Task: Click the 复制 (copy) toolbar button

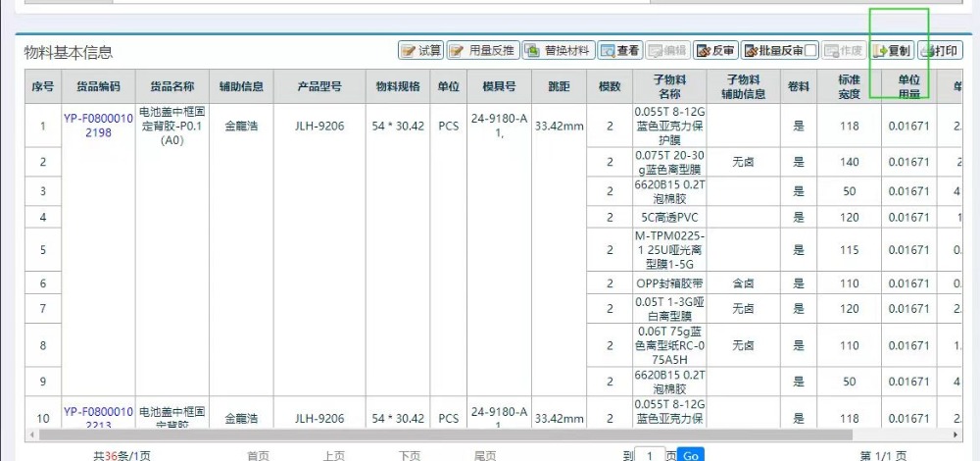Action: click(x=892, y=51)
